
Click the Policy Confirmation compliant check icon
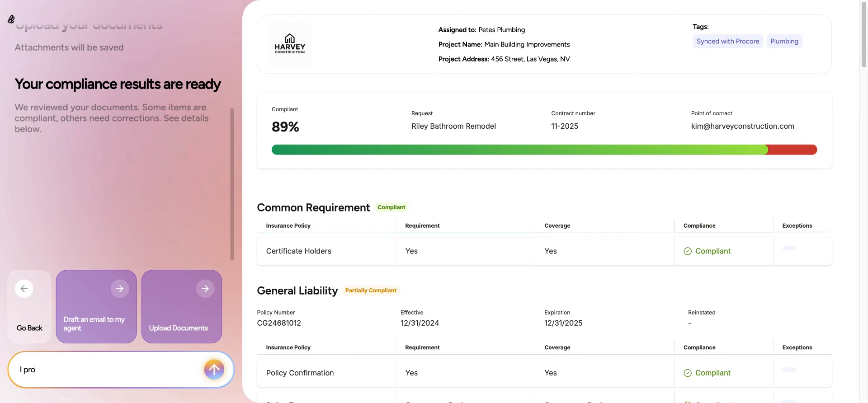tap(688, 373)
